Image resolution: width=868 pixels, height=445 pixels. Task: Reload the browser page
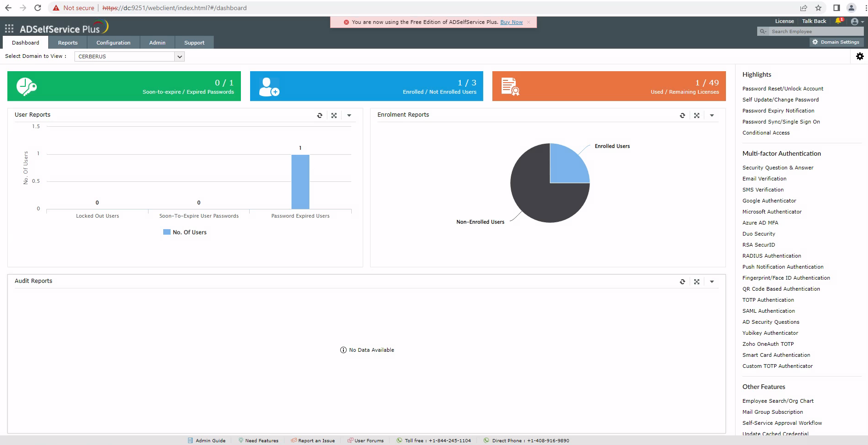click(38, 8)
